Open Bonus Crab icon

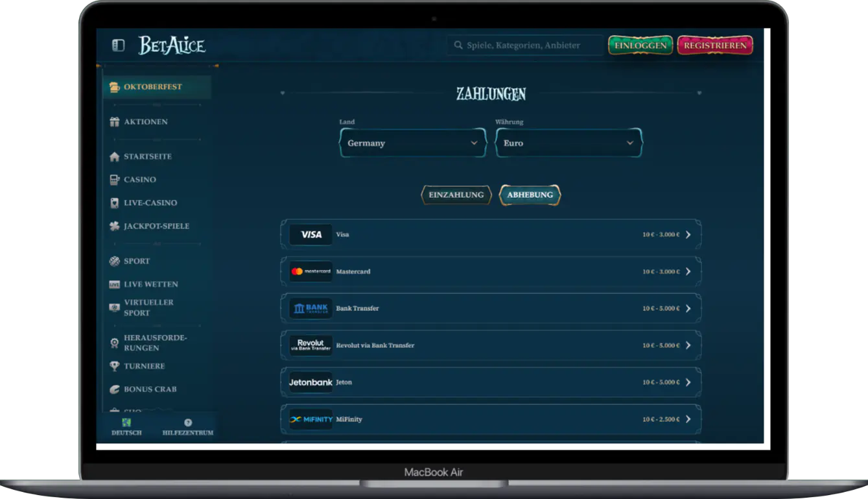[115, 389]
